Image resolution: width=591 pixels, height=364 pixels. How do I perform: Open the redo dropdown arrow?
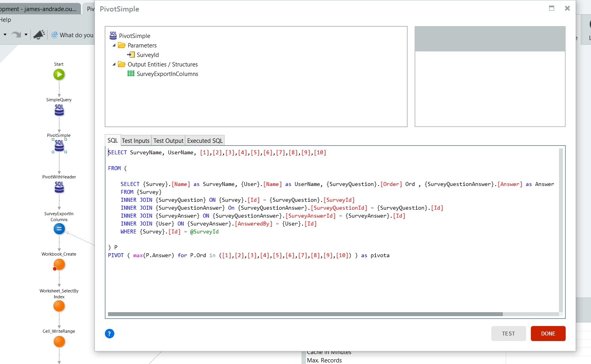(x=26, y=35)
